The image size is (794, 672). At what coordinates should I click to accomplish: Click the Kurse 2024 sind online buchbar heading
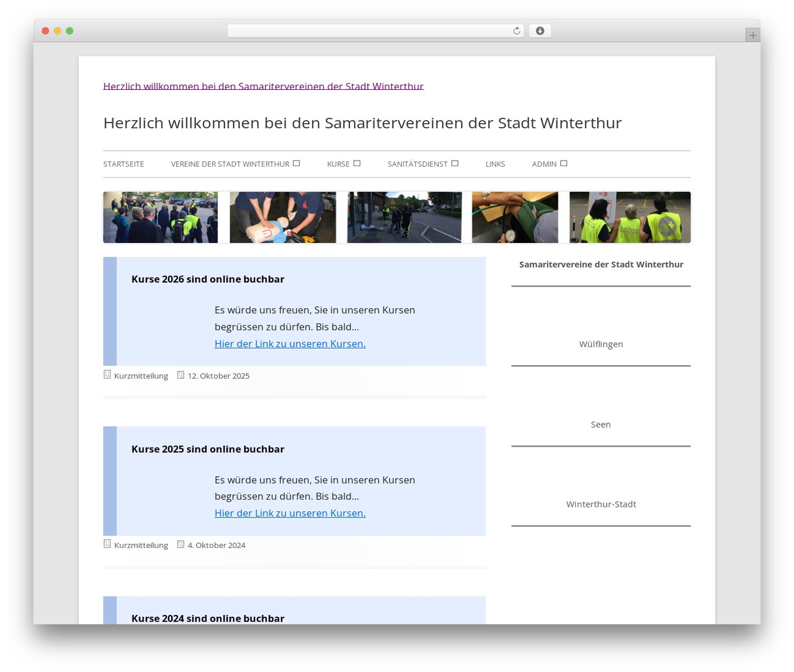click(x=208, y=618)
